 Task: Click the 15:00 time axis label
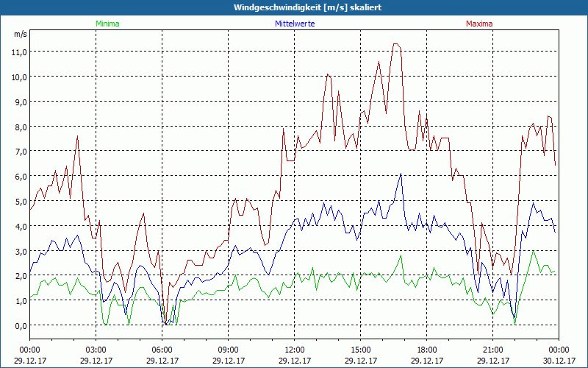point(360,350)
